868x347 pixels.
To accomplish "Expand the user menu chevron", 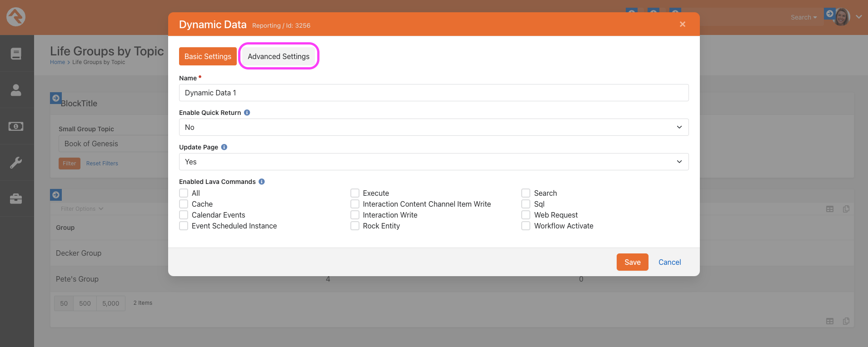I will (859, 17).
